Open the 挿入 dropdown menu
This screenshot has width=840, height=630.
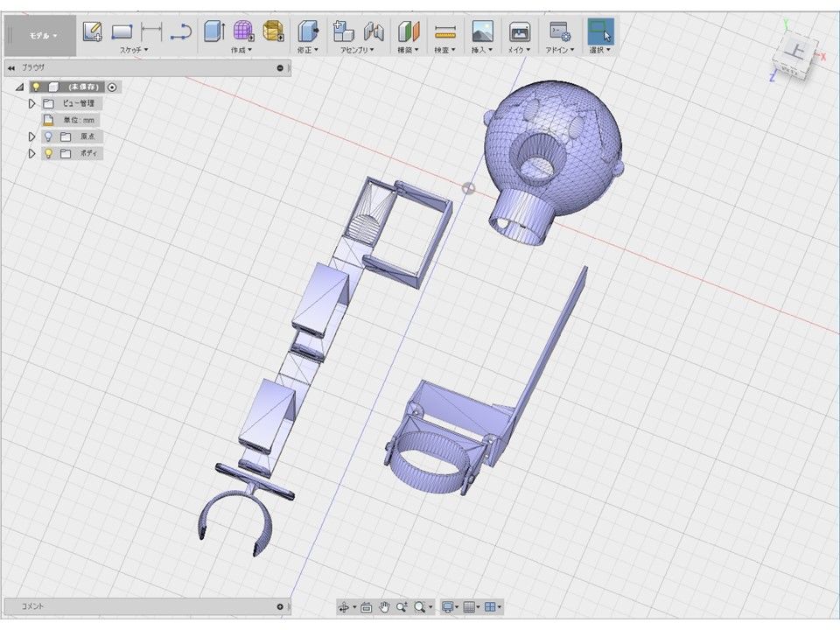(481, 50)
